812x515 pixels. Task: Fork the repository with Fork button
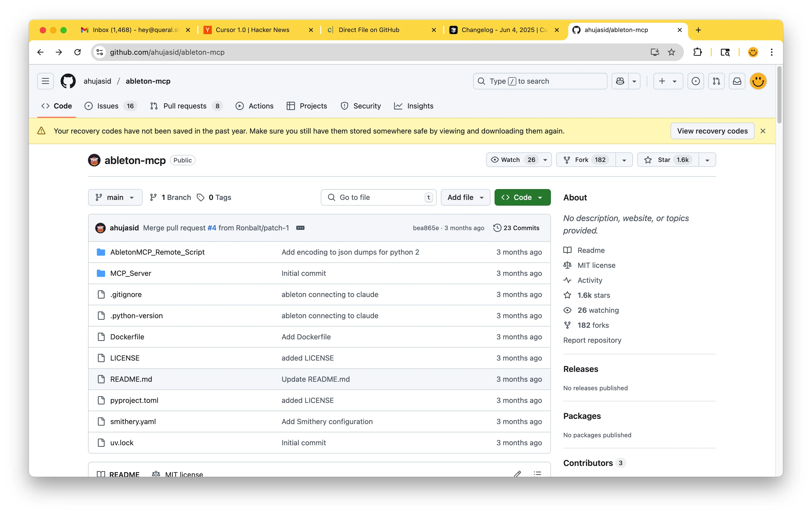click(x=586, y=160)
